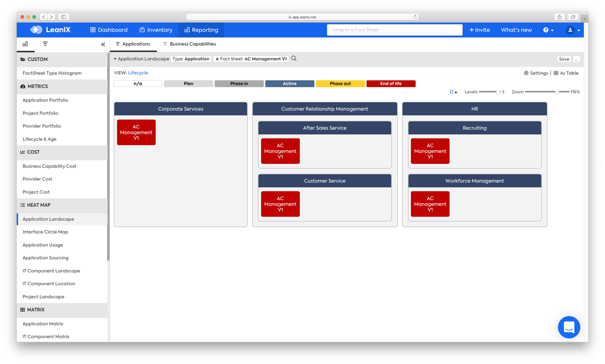The image size is (605, 364).
Task: Open the alphabetical sort order dropdown
Action: click(x=453, y=92)
